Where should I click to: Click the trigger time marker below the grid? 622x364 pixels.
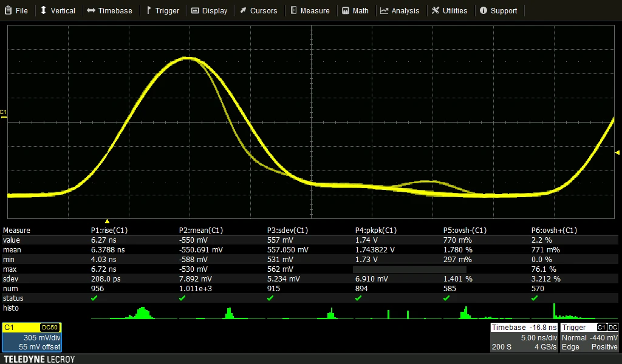click(108, 221)
